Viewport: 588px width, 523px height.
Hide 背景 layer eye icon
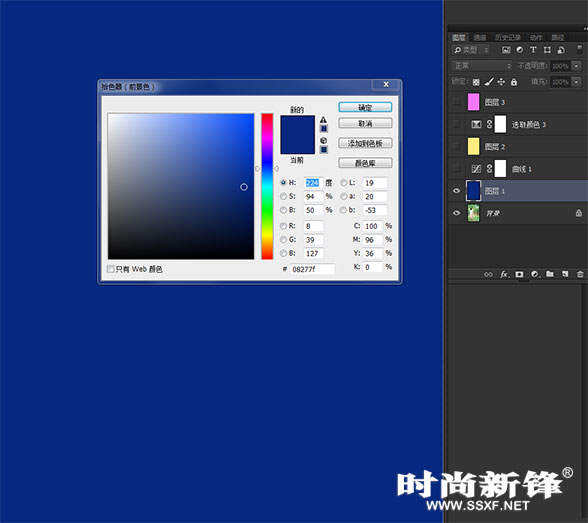click(456, 213)
